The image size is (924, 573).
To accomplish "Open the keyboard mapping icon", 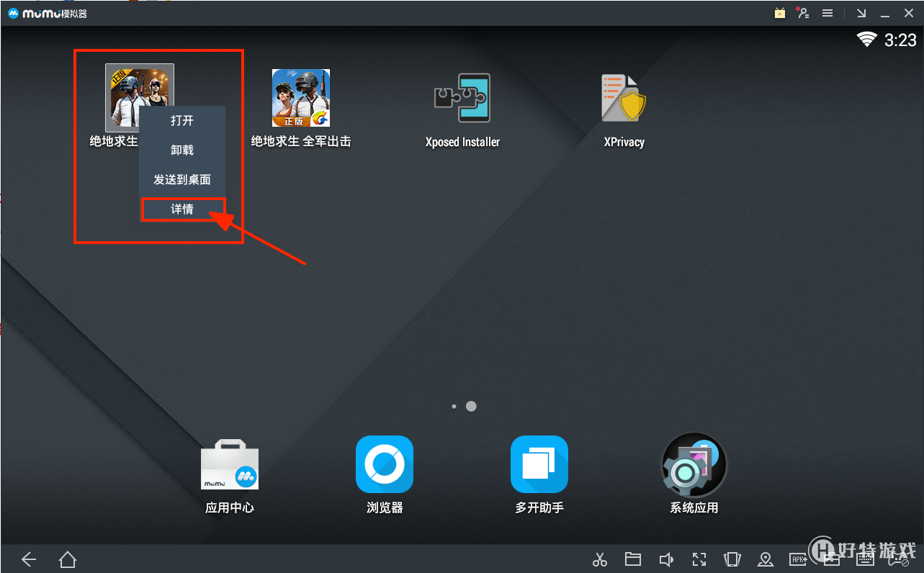I will click(x=865, y=559).
